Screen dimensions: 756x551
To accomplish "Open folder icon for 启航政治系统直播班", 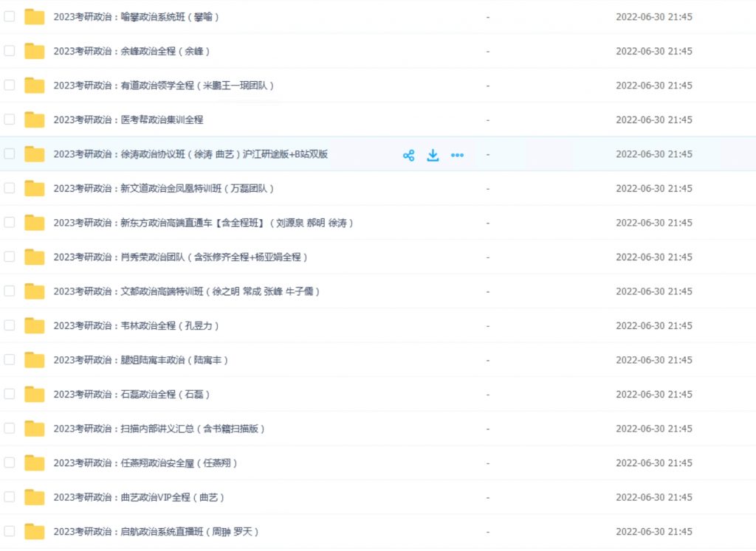I will click(x=34, y=531).
